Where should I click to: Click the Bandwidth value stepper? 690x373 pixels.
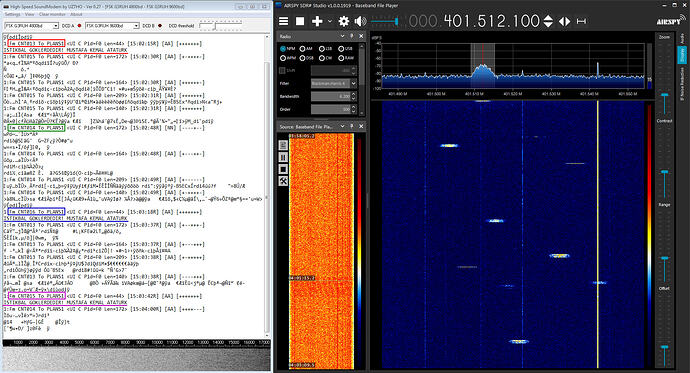tap(354, 96)
